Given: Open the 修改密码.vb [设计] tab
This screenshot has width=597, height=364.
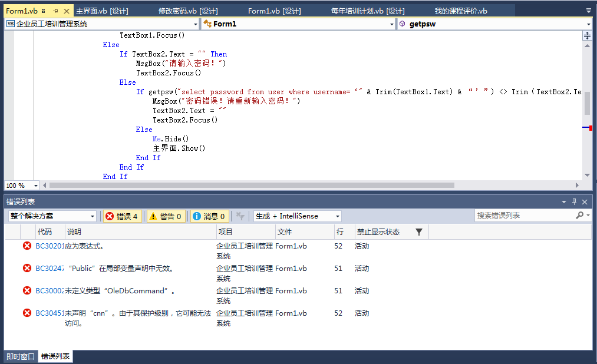Looking at the screenshot, I should (188, 11).
